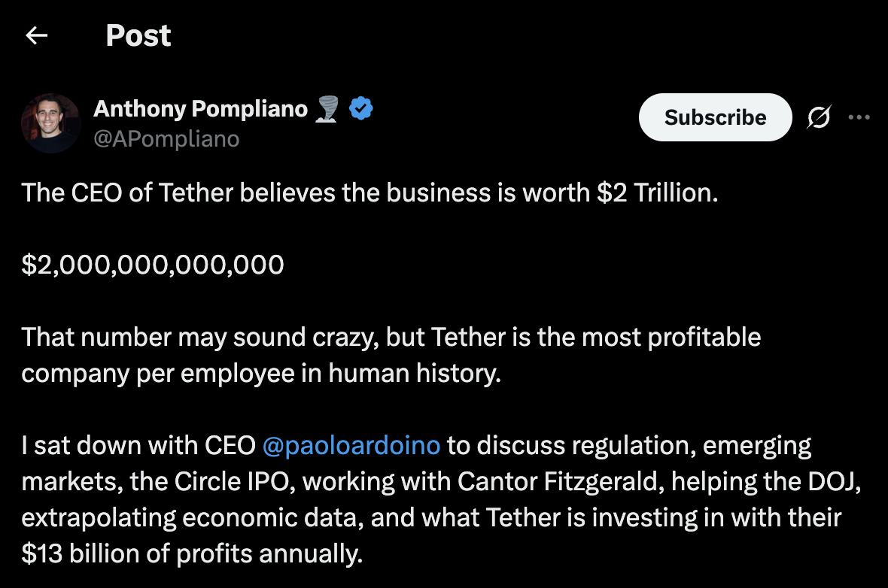Open Anthony Pompliano's profile name
Screen dimensions: 888x588
click(x=200, y=108)
